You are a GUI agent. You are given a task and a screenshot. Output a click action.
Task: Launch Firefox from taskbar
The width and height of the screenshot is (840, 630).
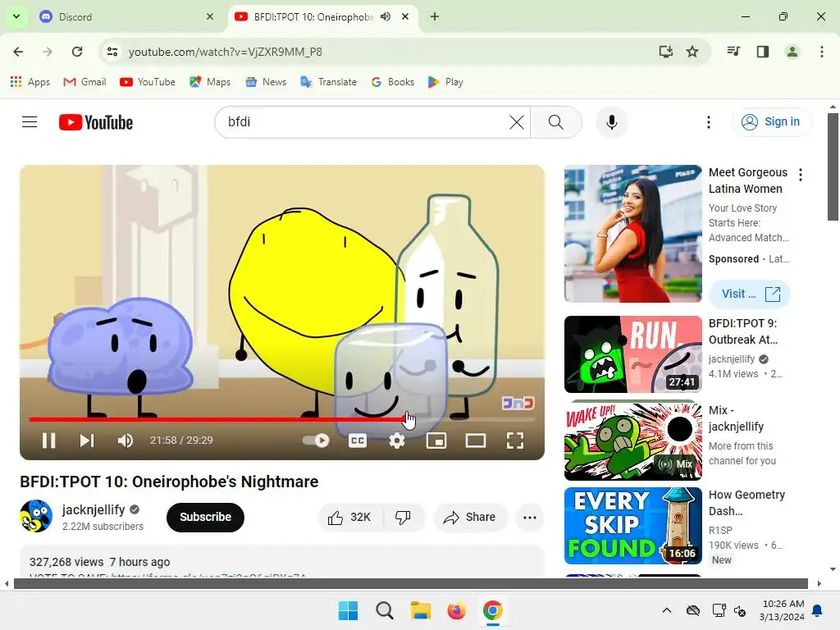[x=456, y=610]
